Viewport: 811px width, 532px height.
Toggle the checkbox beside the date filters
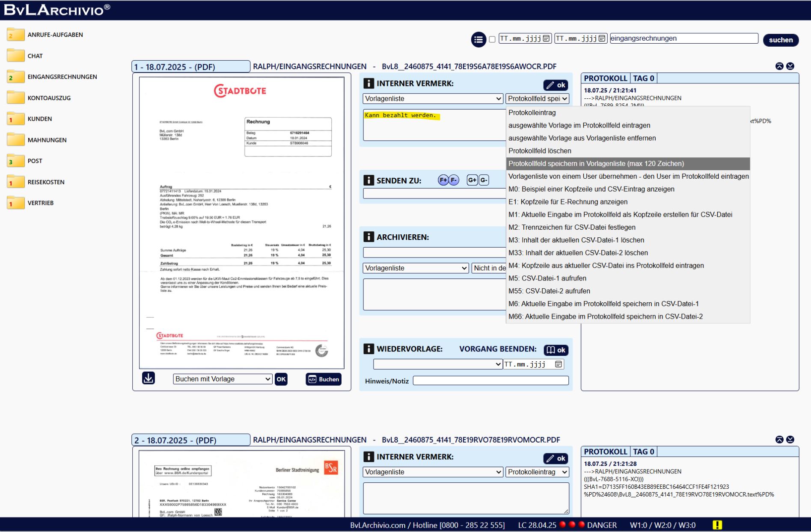pyautogui.click(x=492, y=39)
